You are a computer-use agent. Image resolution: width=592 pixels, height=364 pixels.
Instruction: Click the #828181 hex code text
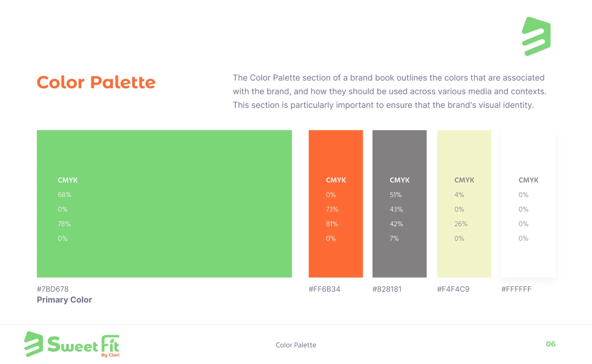pyautogui.click(x=387, y=289)
